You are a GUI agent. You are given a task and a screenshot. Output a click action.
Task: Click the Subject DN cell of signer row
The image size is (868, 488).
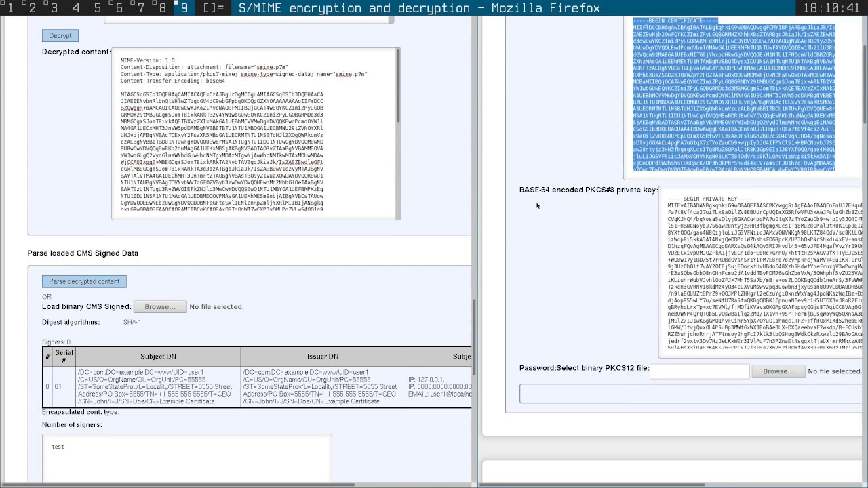(158, 386)
